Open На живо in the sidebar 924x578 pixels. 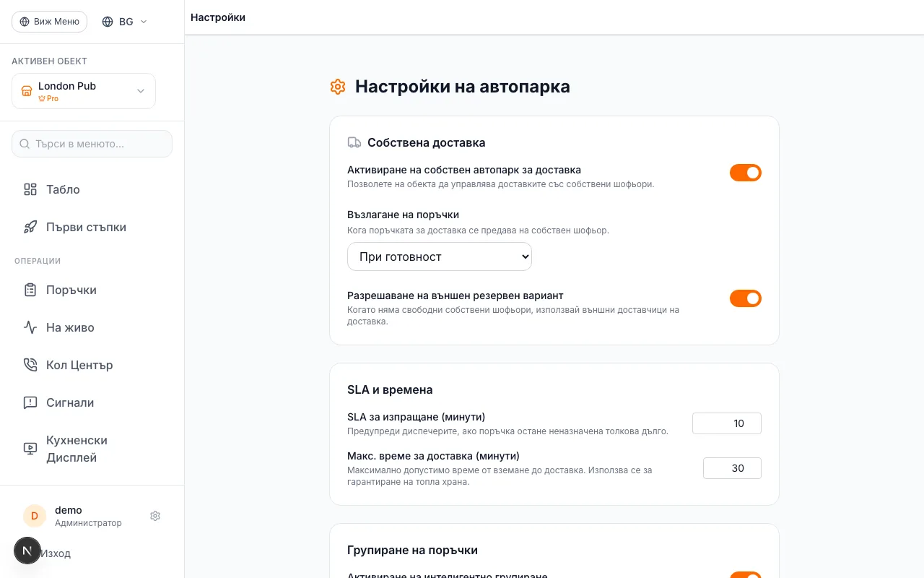pyautogui.click(x=92, y=327)
